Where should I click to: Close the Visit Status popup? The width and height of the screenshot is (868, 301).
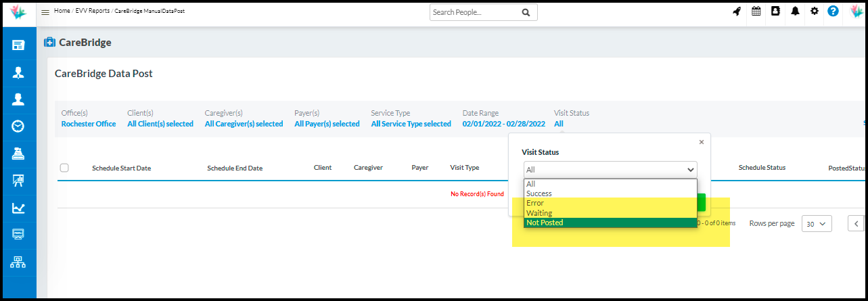[x=701, y=142]
